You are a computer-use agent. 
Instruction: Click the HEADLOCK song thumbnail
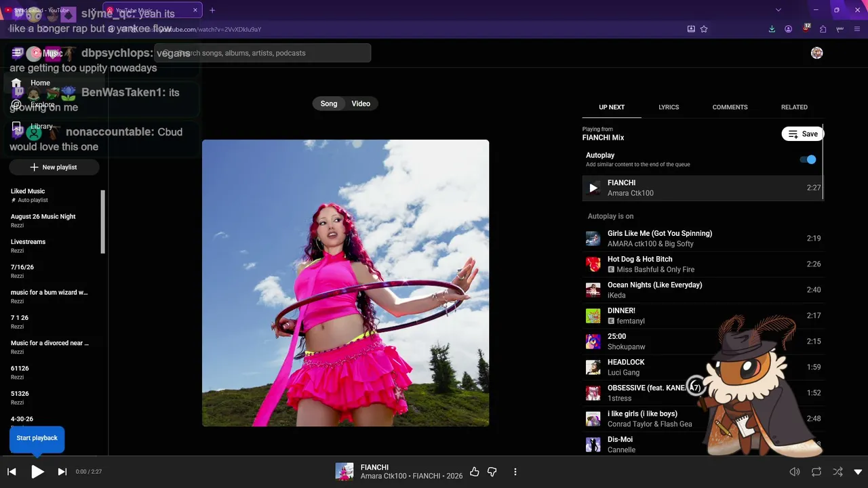593,367
